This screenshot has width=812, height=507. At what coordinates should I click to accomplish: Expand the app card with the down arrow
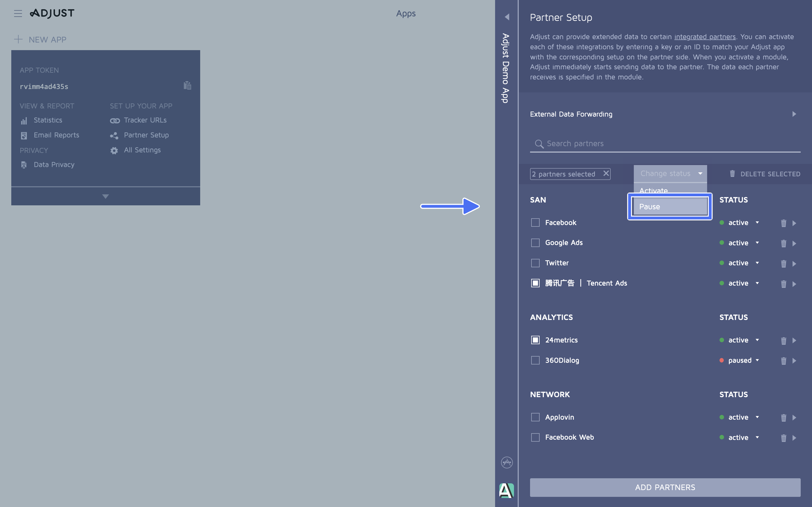(x=105, y=196)
